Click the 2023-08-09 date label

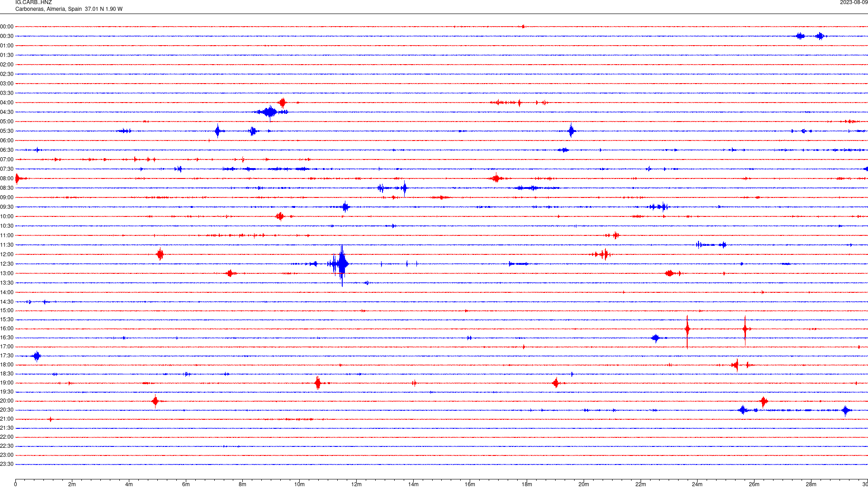854,3
